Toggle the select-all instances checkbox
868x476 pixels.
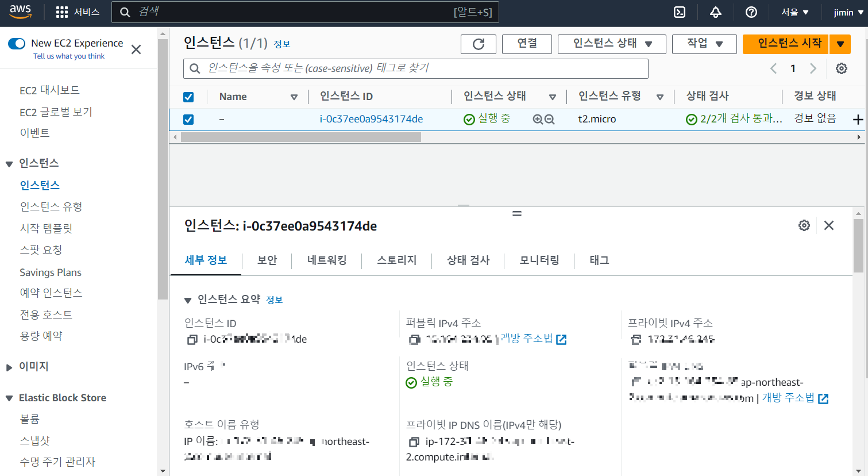(x=188, y=97)
